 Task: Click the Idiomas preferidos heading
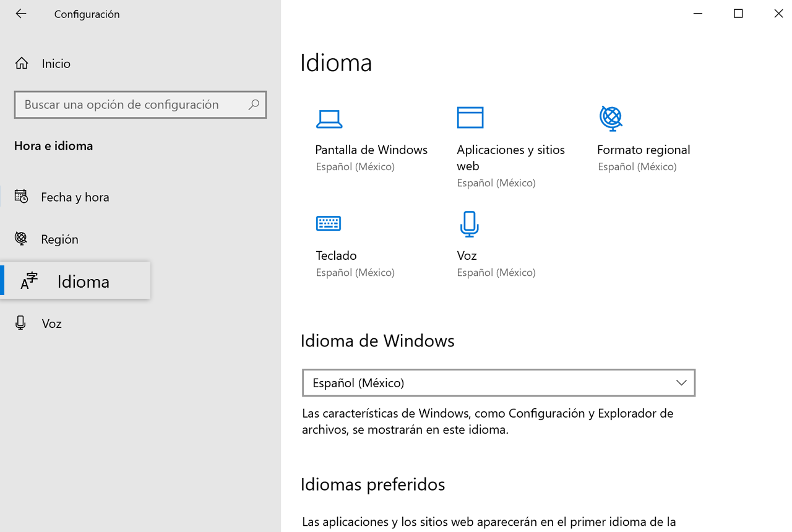click(x=372, y=484)
